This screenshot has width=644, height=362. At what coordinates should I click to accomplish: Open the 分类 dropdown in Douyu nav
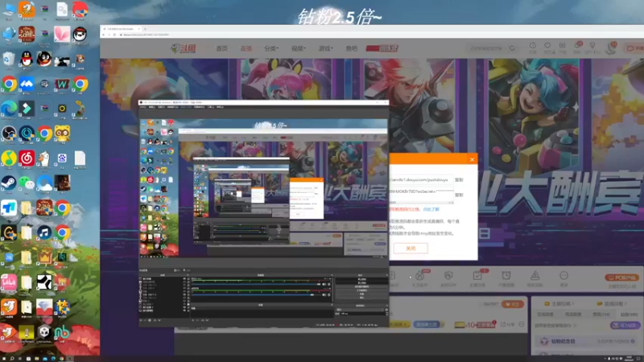pyautogui.click(x=271, y=48)
